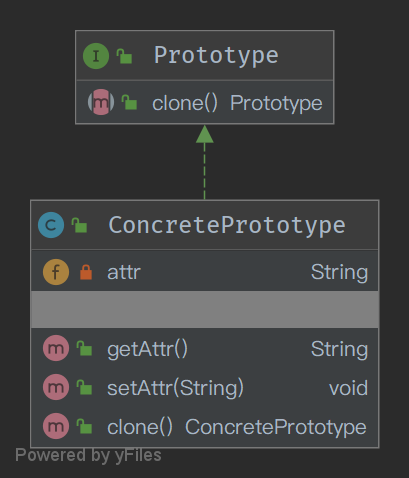This screenshot has height=478, width=409.
Task: Click the empty gray constructor section
Action: click(x=205, y=310)
